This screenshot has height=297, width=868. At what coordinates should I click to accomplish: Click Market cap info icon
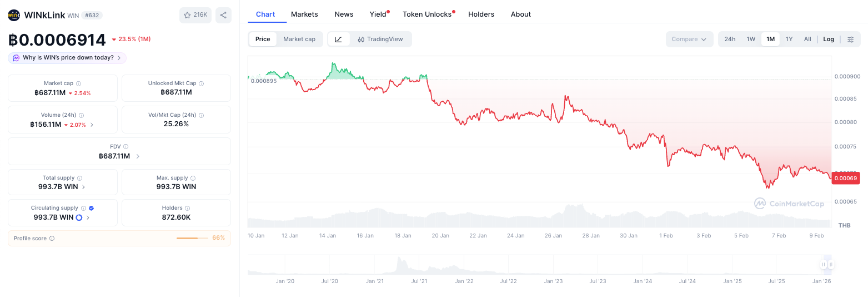click(x=78, y=83)
